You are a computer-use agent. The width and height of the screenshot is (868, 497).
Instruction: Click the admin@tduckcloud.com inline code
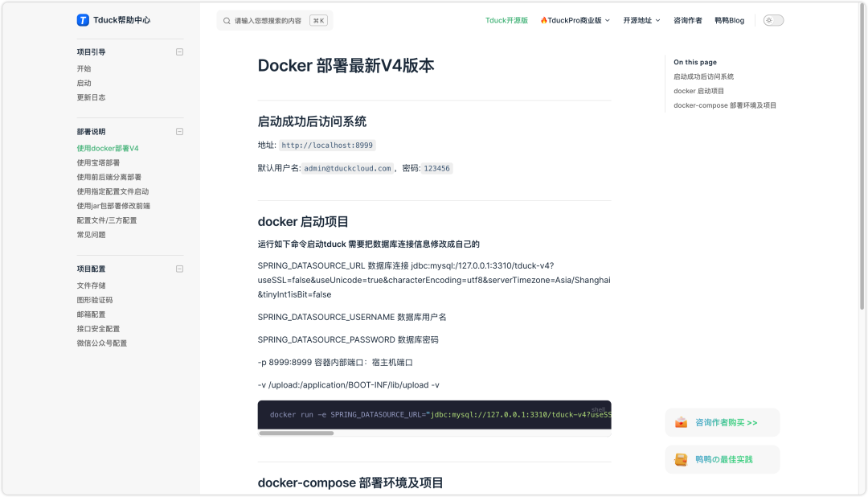[x=348, y=168]
